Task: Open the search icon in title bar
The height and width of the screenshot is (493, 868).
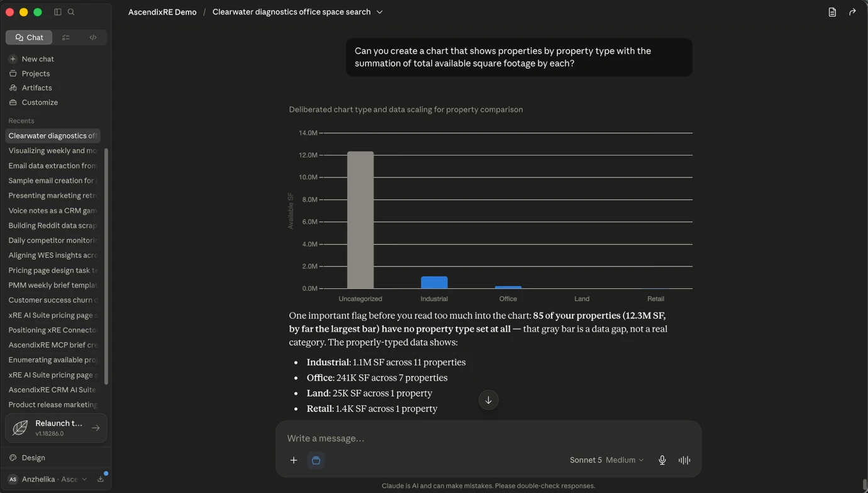Action: pos(71,12)
